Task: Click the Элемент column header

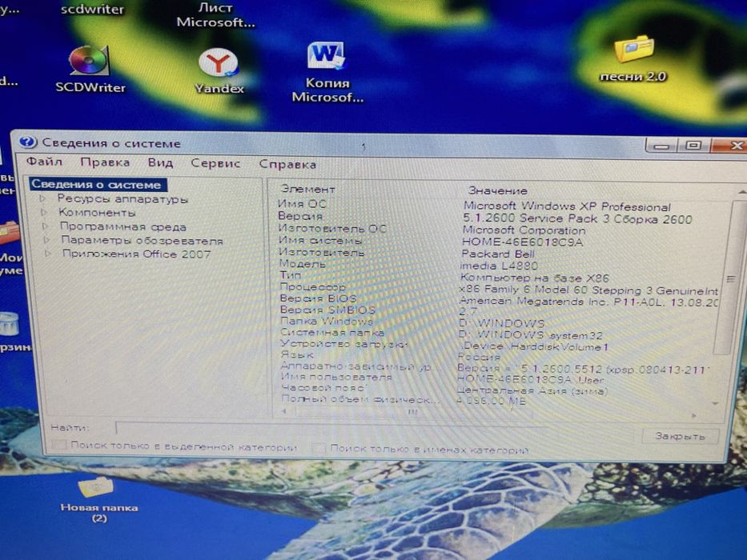Action: pos(308,189)
